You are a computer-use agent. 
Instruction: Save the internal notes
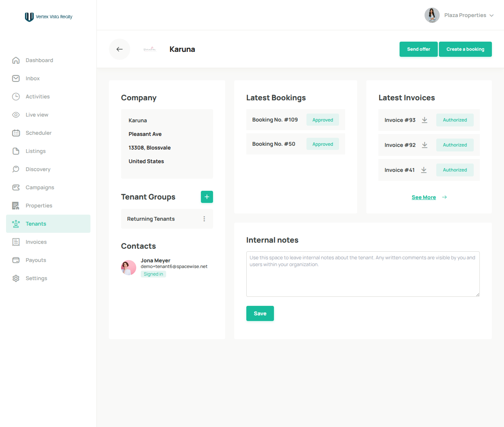(x=260, y=313)
